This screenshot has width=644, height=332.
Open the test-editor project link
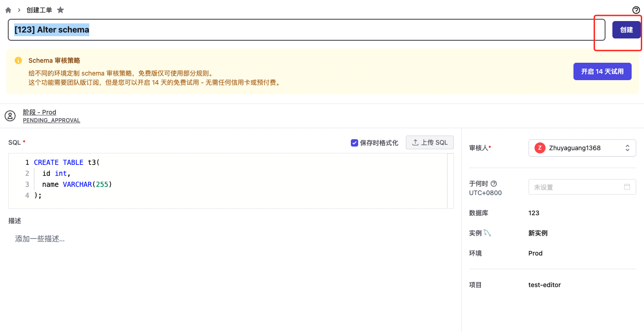click(544, 285)
